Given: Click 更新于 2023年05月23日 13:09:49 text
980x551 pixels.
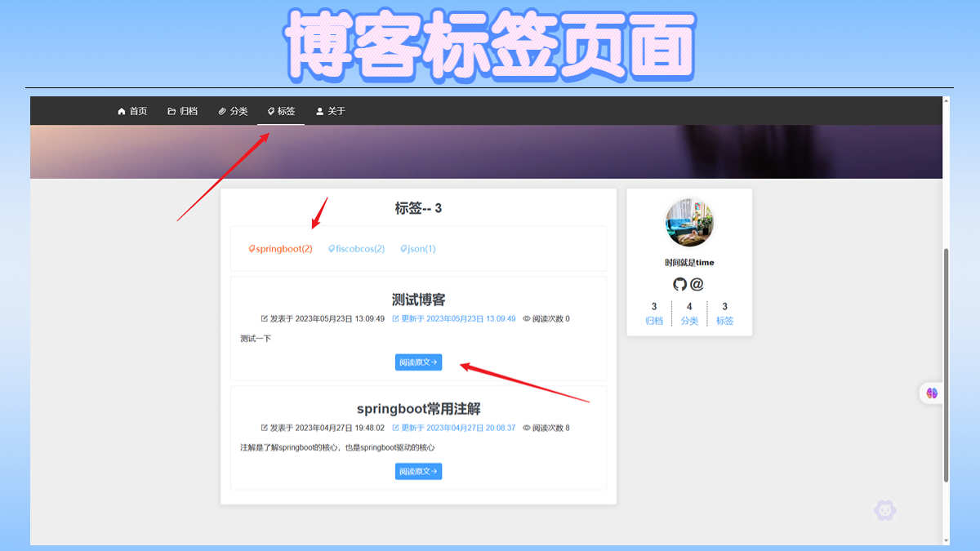Looking at the screenshot, I should click(454, 318).
